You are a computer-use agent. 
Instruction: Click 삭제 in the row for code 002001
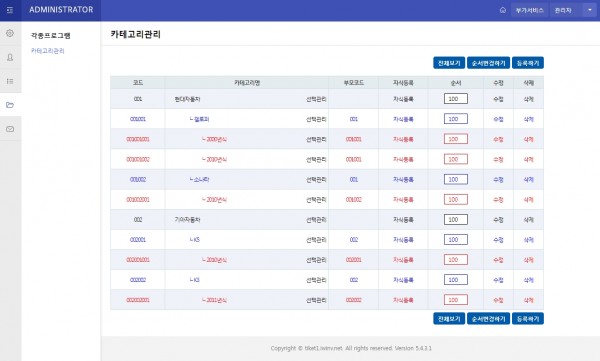(x=528, y=240)
